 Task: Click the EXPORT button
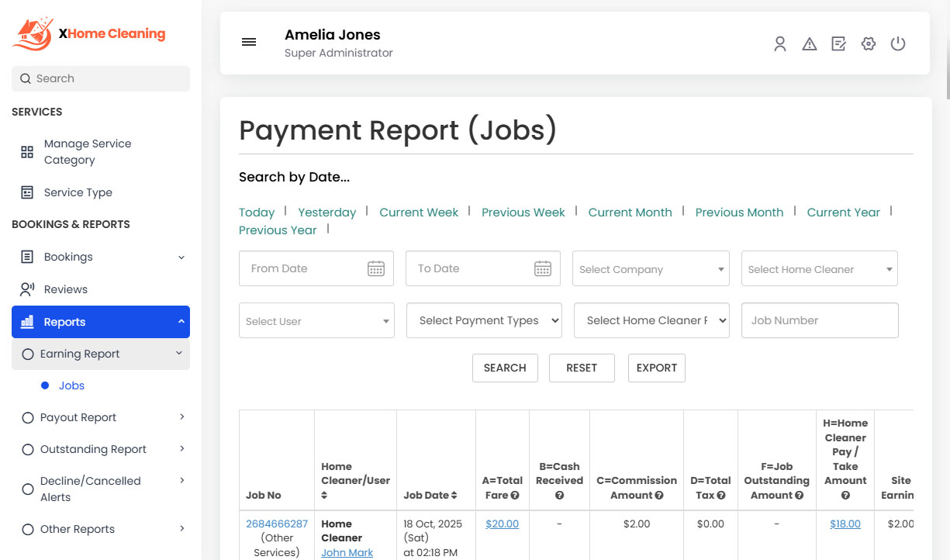pyautogui.click(x=656, y=368)
